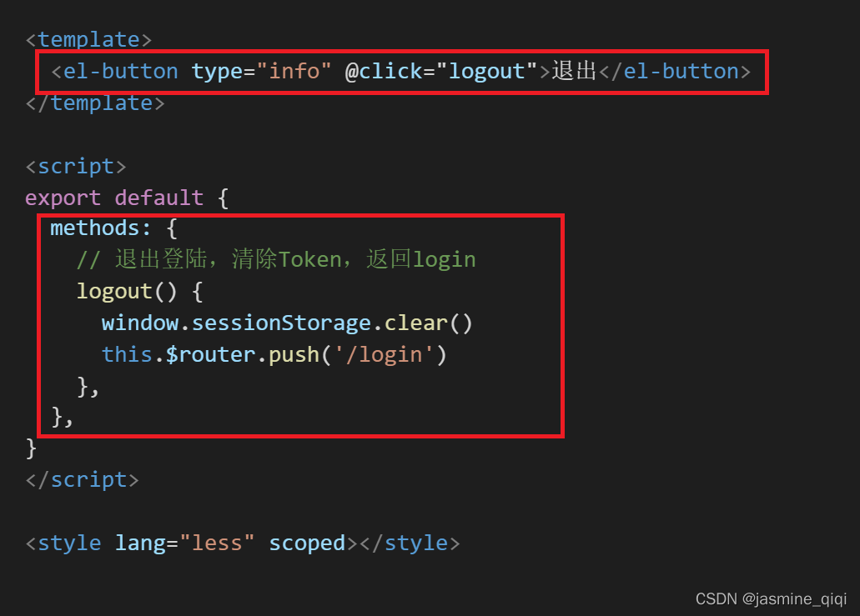
Task: Click the methods property name
Action: 95,228
